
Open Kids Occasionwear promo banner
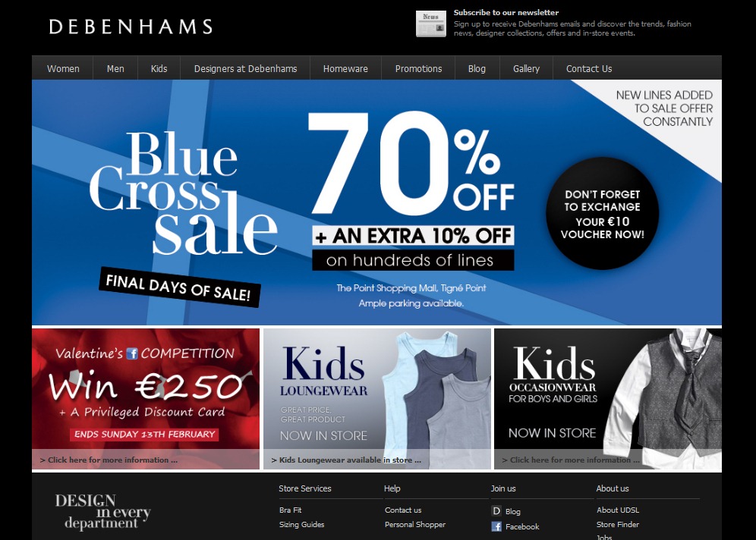(x=608, y=399)
